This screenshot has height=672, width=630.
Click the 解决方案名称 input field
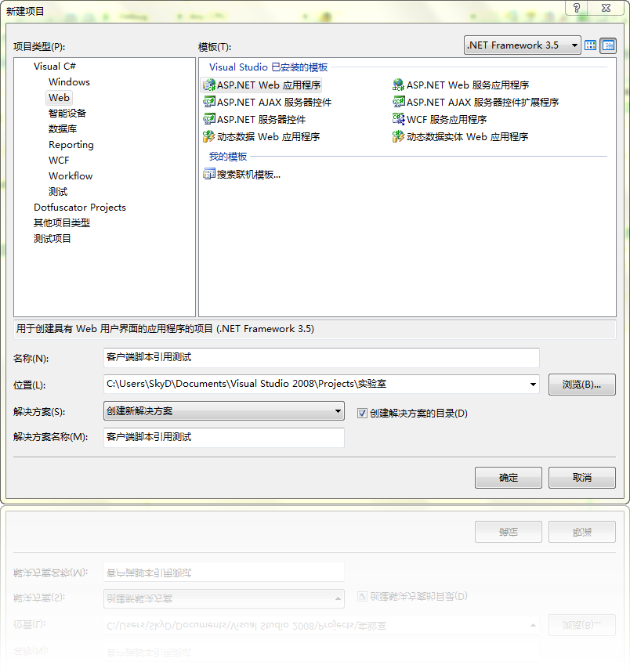[224, 438]
